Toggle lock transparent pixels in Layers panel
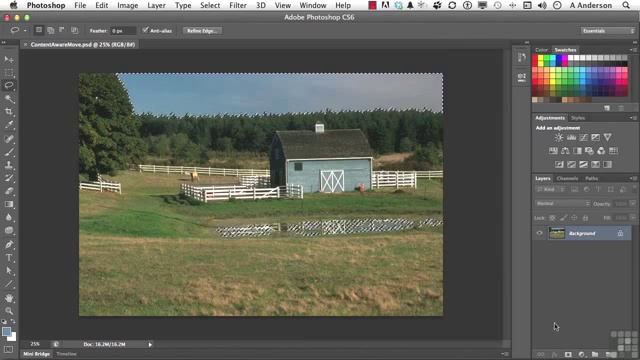This screenshot has height=360, width=640. (x=552, y=218)
